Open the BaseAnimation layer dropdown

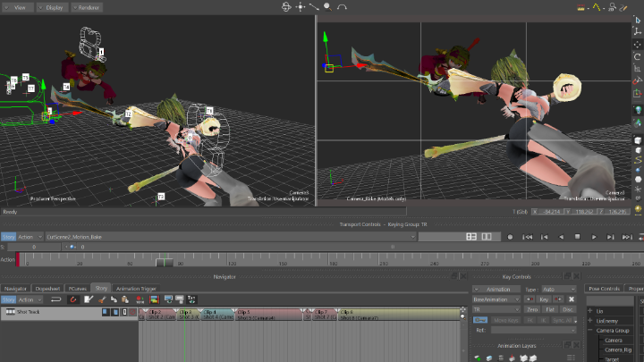tap(496, 299)
